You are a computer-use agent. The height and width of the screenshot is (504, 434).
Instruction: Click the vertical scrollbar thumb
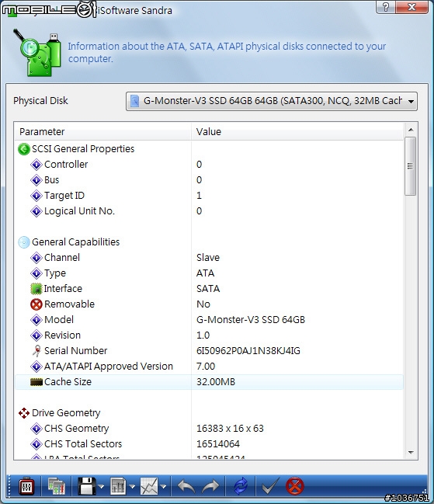click(x=410, y=166)
